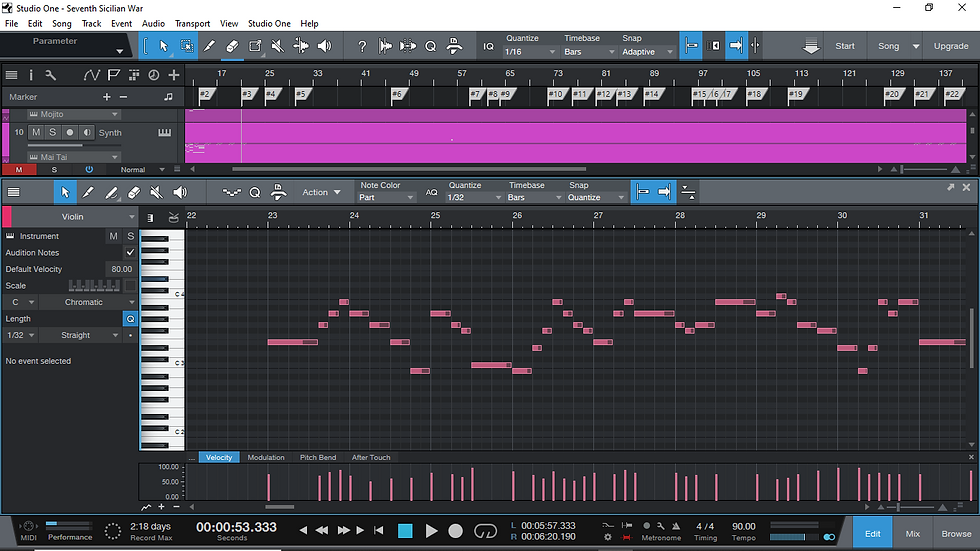Viewport: 980px width, 551px height.
Task: Add a marker with the plus button
Action: coord(107,97)
